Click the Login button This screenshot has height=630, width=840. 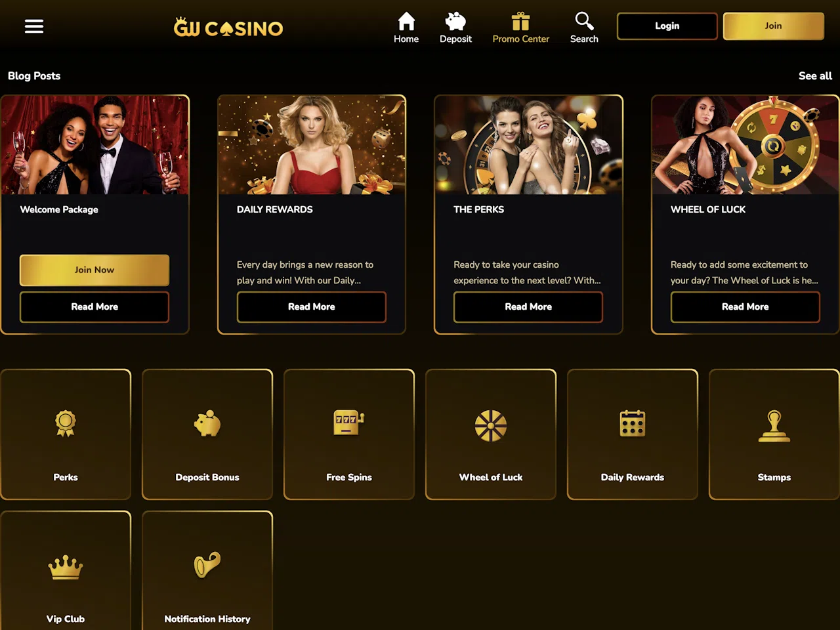(667, 26)
